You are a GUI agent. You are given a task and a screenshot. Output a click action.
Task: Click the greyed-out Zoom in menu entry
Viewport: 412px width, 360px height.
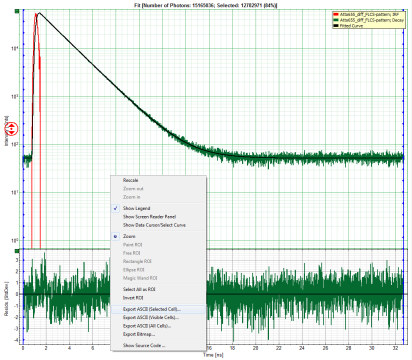158,197
